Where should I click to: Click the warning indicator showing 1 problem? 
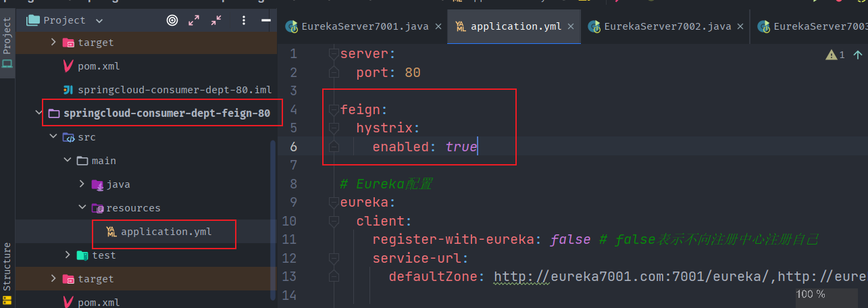pos(835,55)
